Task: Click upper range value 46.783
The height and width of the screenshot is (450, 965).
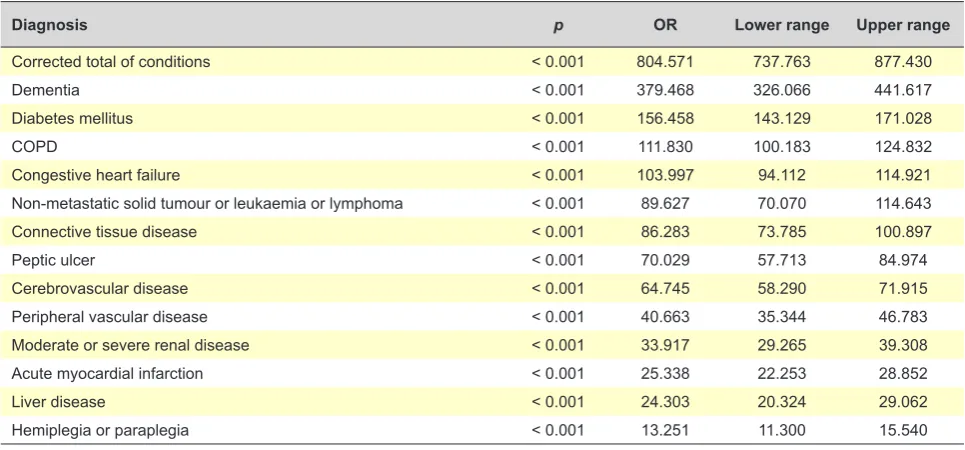Action: coord(903,316)
